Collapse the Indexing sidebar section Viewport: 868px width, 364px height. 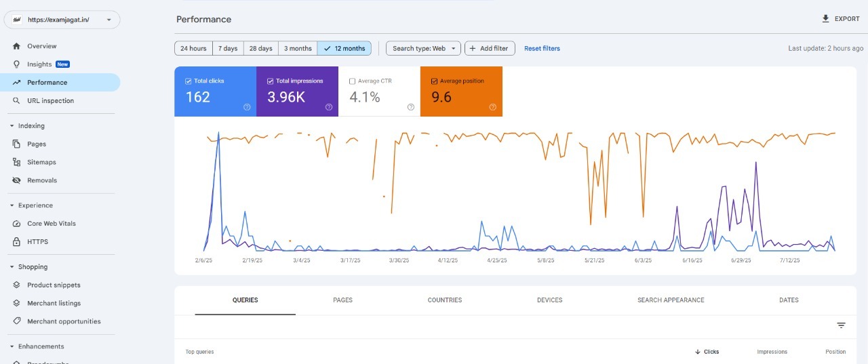coord(12,126)
